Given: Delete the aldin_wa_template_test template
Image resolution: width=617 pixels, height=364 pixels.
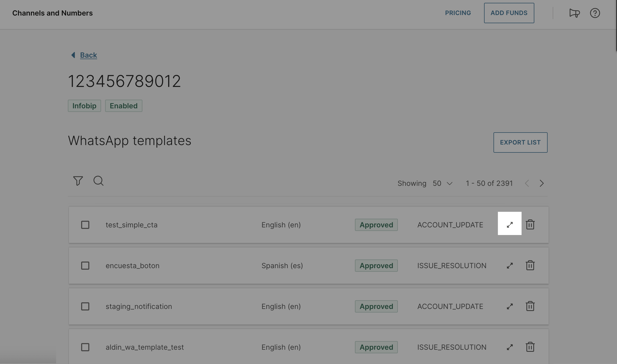Looking at the screenshot, I should pyautogui.click(x=530, y=347).
